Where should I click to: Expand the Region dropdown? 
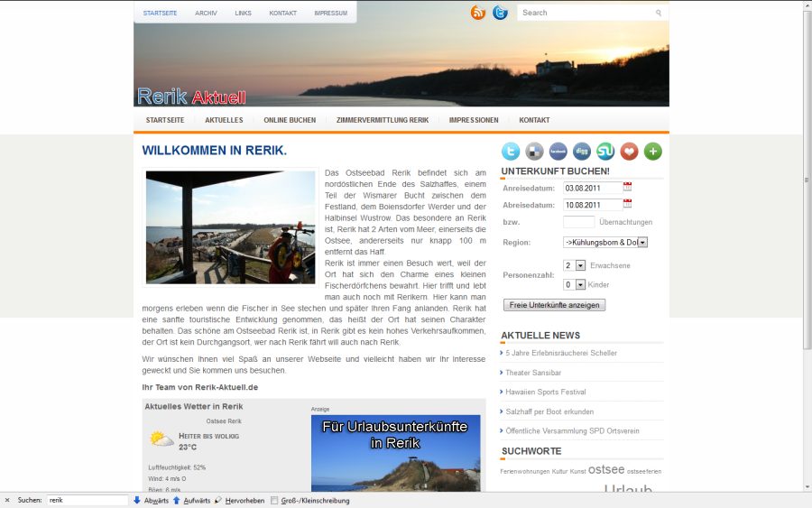click(x=642, y=242)
